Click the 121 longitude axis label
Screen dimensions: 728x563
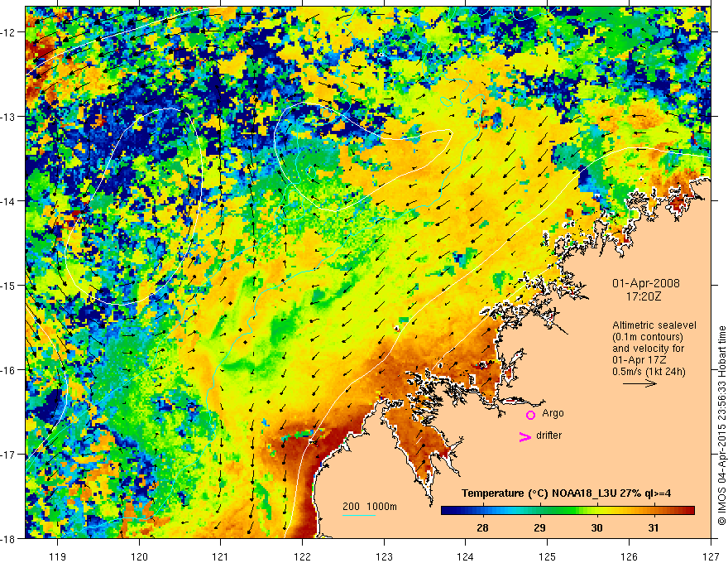[221, 556]
